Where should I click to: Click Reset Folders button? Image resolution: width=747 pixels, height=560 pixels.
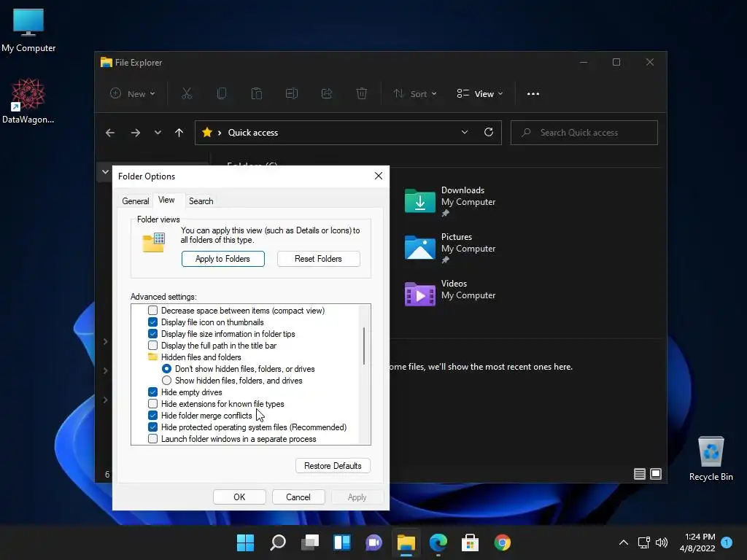point(318,259)
